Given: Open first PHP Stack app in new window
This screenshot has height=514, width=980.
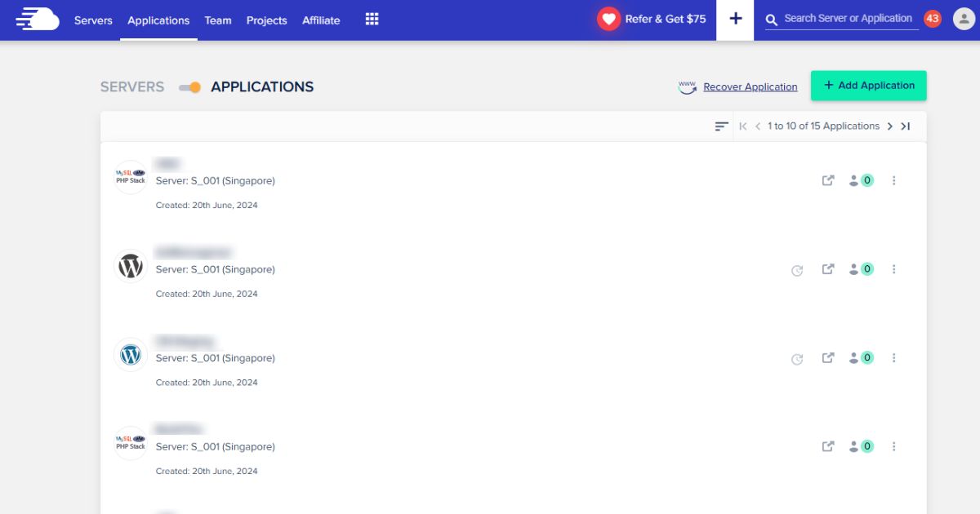Looking at the screenshot, I should (828, 180).
